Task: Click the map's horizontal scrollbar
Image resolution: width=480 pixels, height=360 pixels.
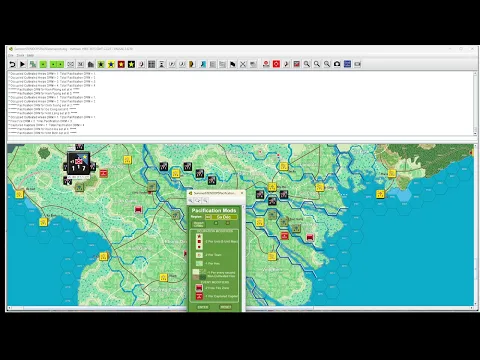Action: pos(240,308)
